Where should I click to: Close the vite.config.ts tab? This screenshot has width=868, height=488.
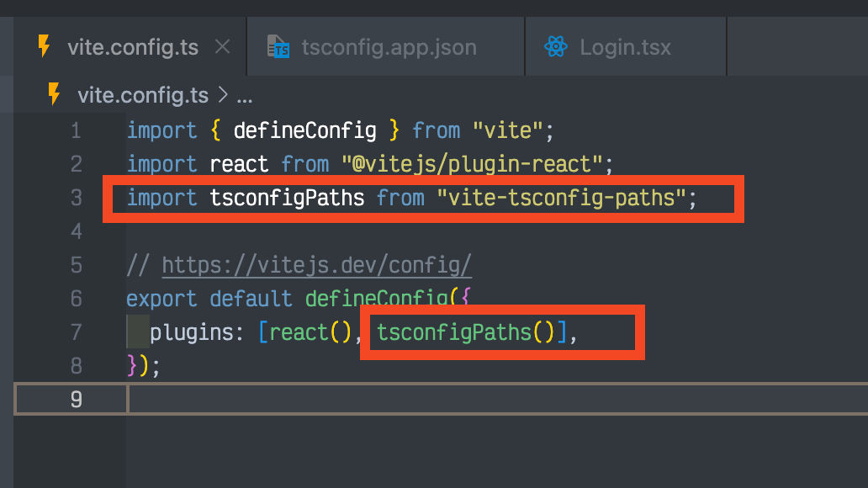(223, 46)
